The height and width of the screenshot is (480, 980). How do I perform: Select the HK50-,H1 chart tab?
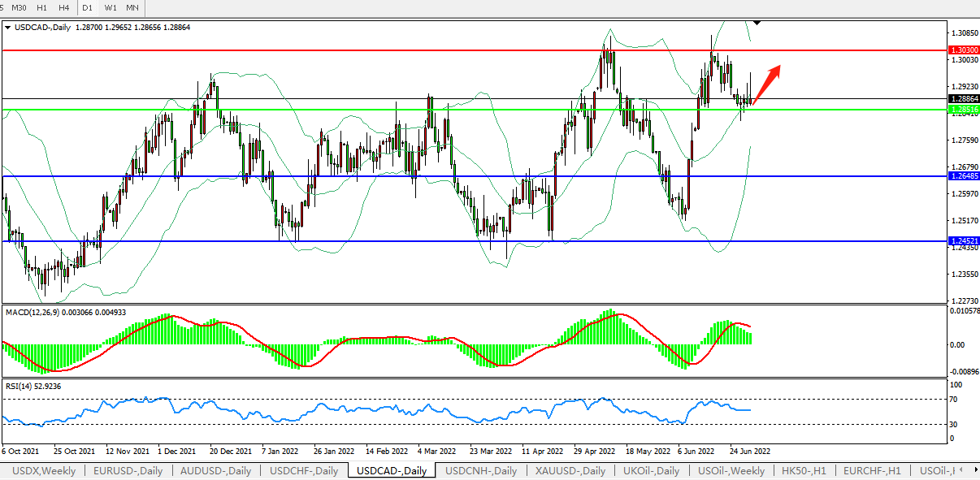coord(802,470)
